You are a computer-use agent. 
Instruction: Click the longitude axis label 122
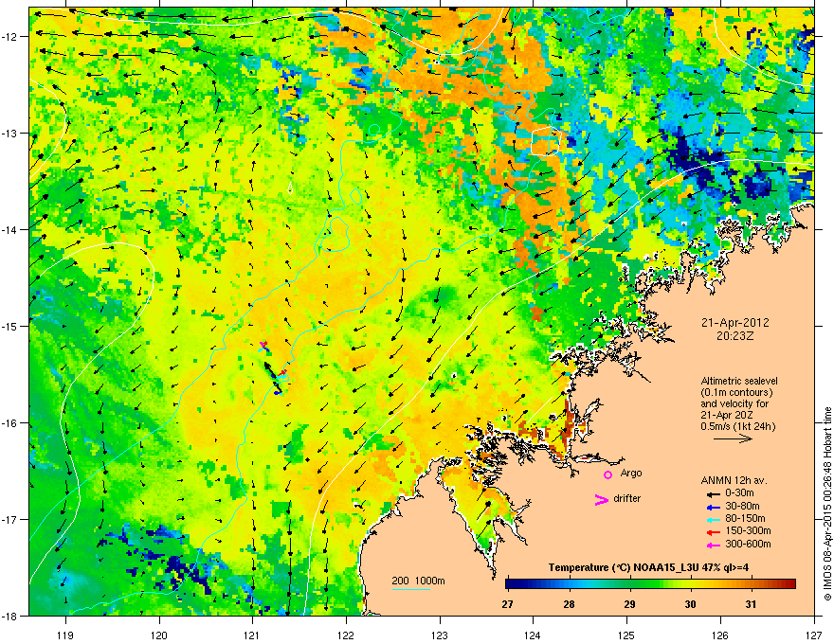pos(346,635)
